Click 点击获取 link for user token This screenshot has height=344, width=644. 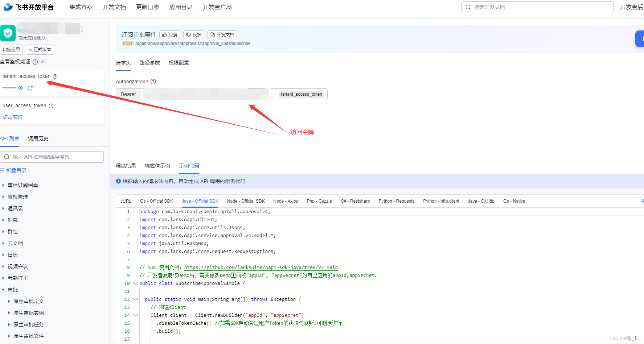coord(13,117)
